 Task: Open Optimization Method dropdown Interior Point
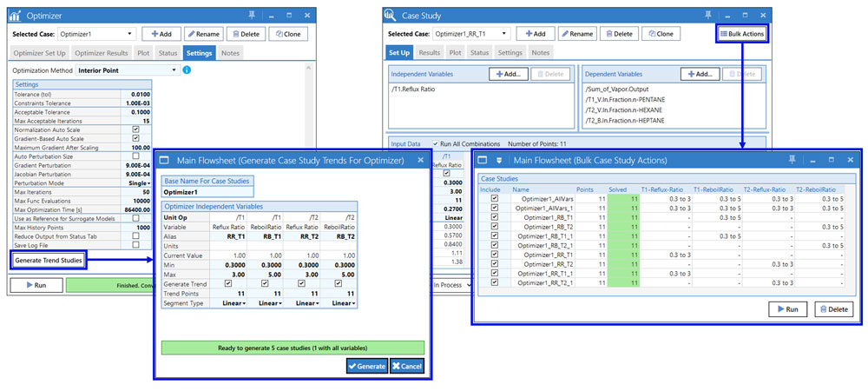pos(128,70)
